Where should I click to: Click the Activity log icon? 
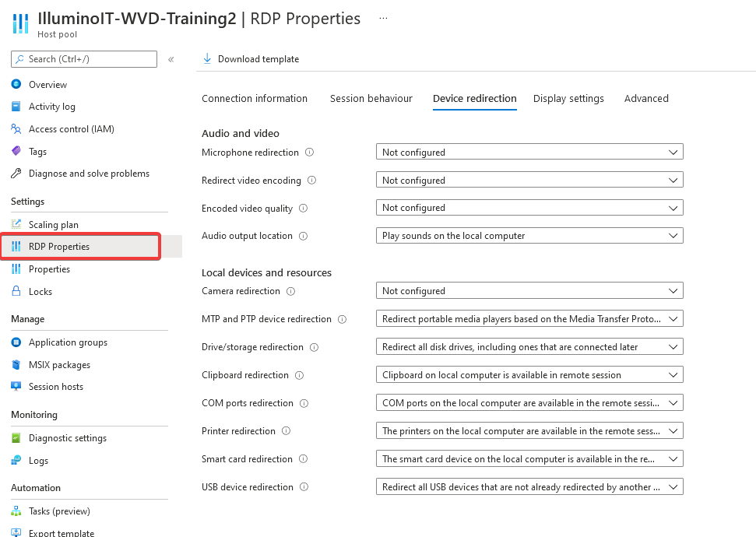coord(16,107)
